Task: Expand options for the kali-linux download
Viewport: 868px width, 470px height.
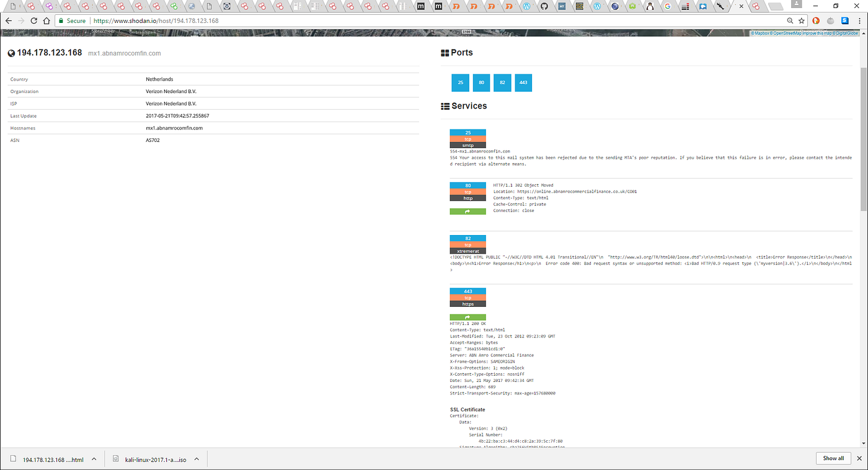Action: [197, 459]
